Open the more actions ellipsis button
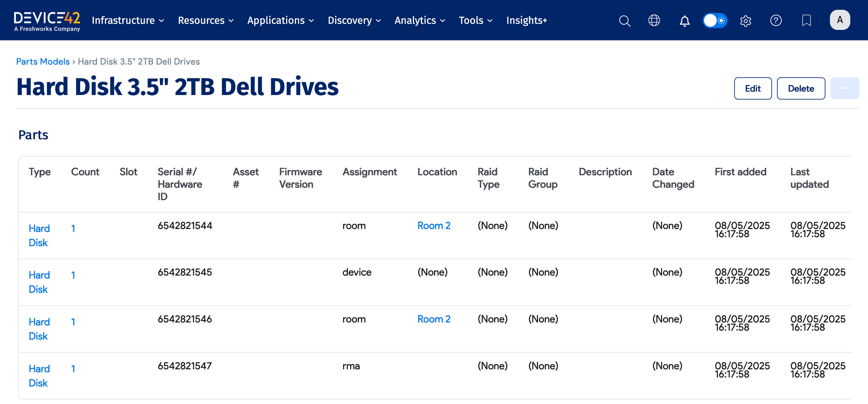This screenshot has width=868, height=404. [x=844, y=88]
